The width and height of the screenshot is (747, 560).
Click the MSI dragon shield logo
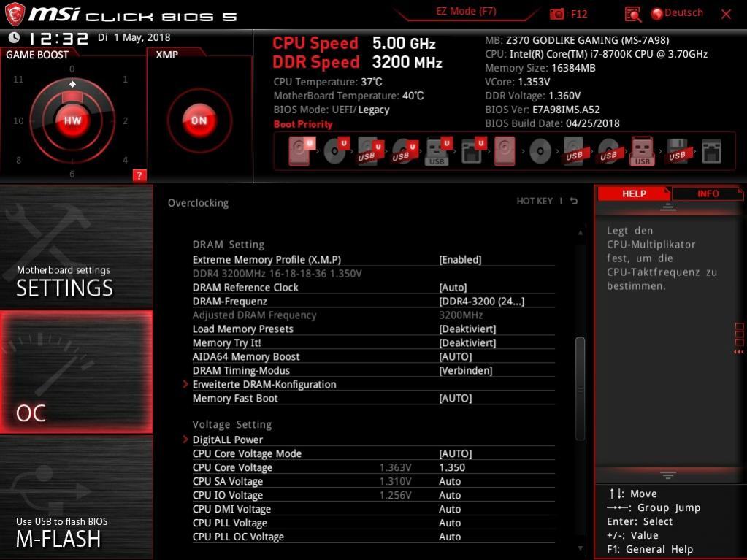click(15, 14)
